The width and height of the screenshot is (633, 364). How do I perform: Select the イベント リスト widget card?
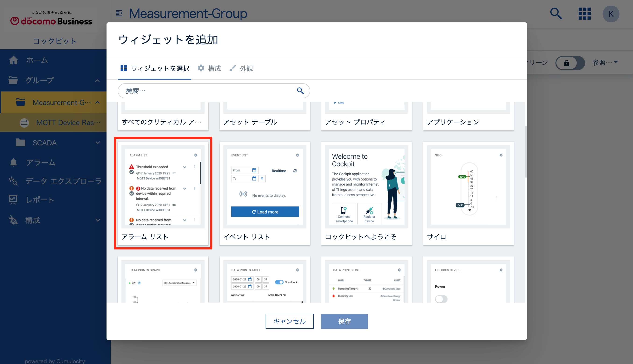click(265, 193)
